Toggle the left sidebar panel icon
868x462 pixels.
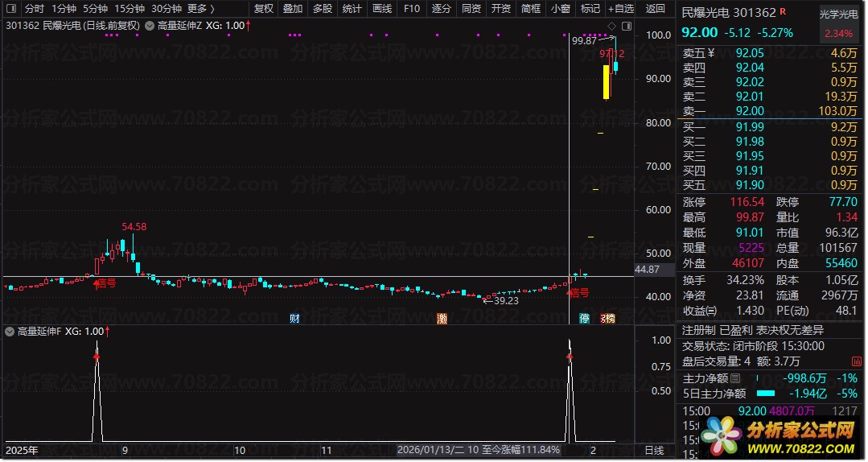click(10, 8)
